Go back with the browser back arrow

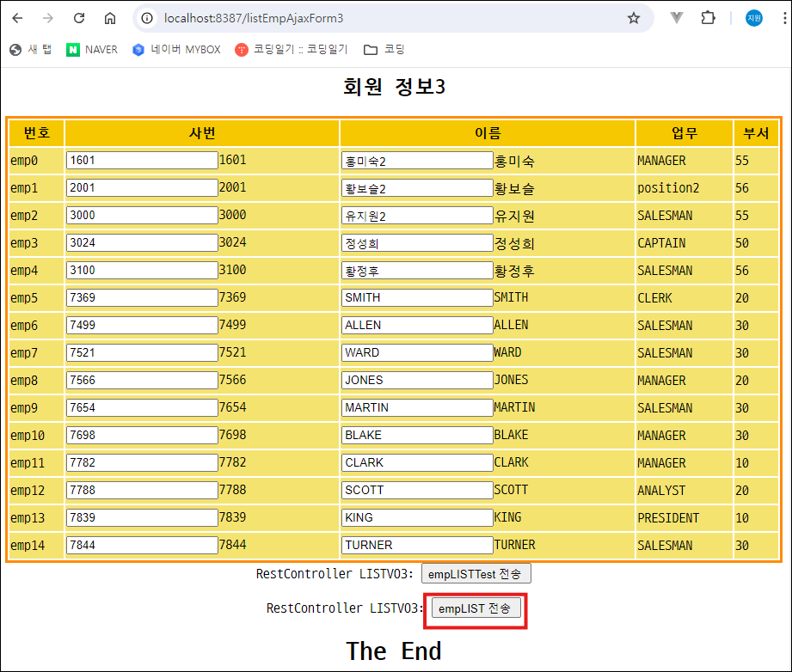point(18,18)
